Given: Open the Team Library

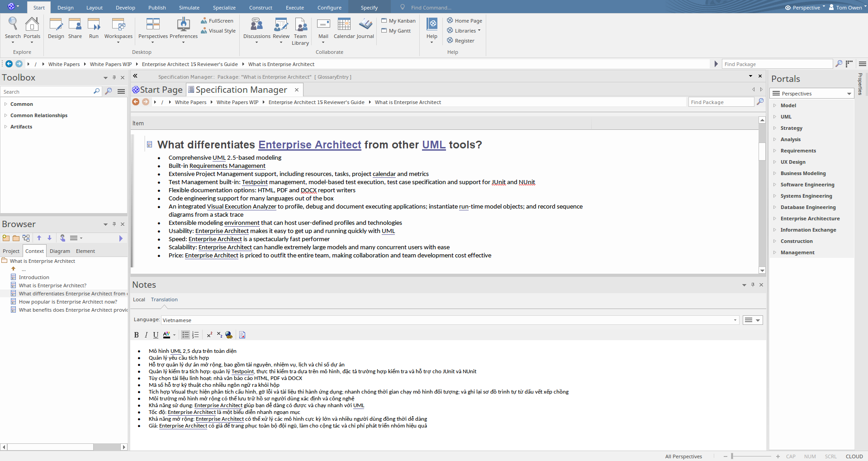Looking at the screenshot, I should pos(300,31).
